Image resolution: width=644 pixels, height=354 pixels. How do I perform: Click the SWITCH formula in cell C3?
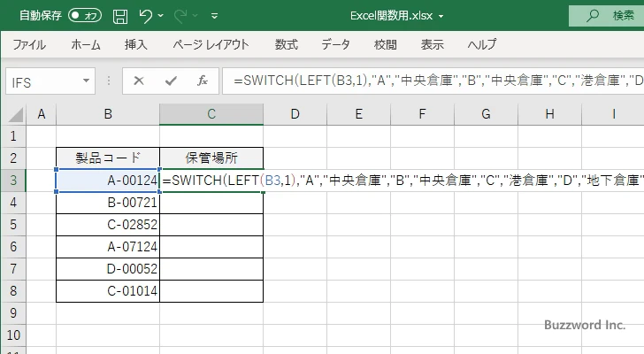coord(402,181)
